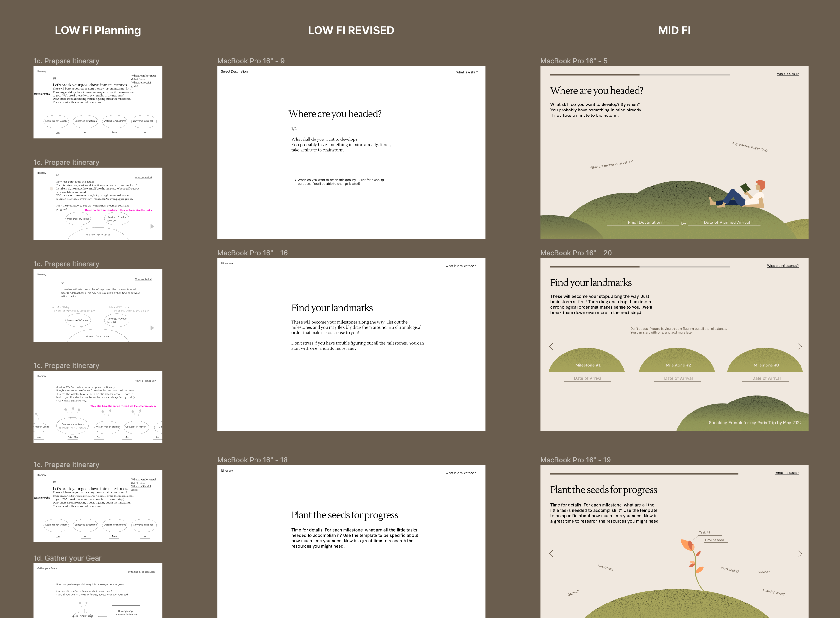Click the pink 'They also have the option to readjust' note
The image size is (840, 618).
pos(123,406)
